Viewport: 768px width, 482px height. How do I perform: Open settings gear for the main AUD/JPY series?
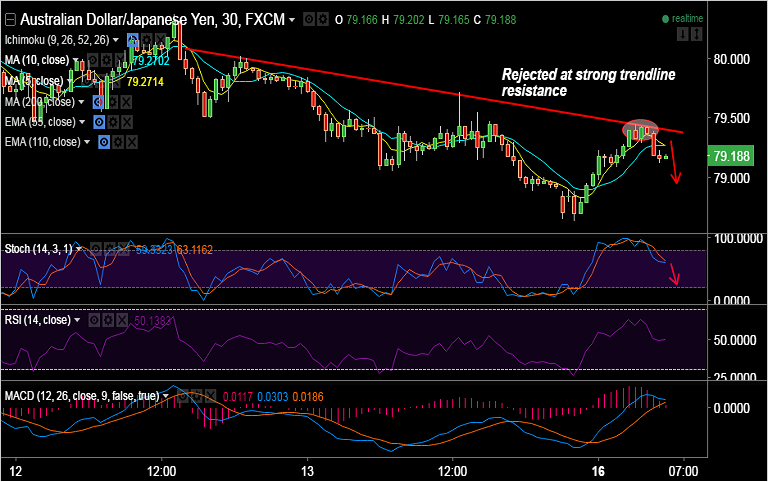(x=322, y=20)
